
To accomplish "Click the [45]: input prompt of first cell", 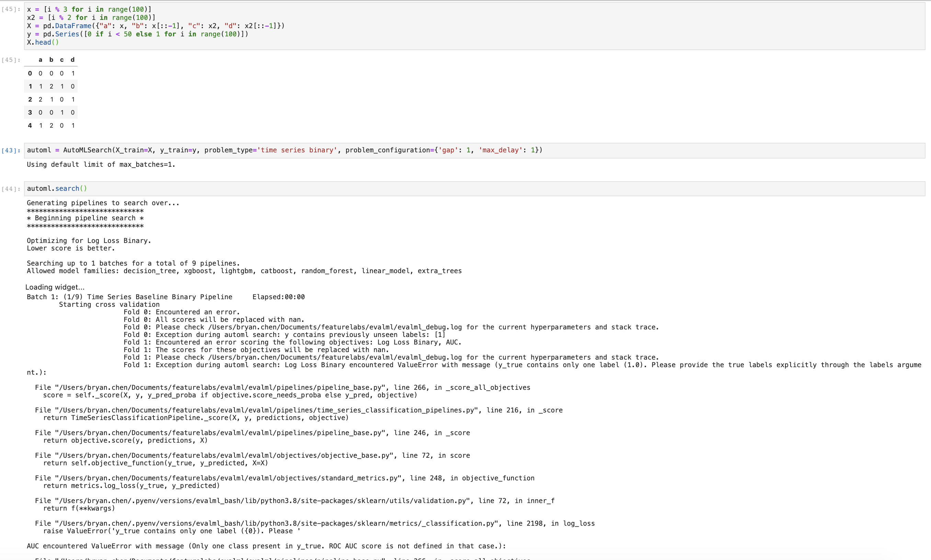I will [11, 9].
